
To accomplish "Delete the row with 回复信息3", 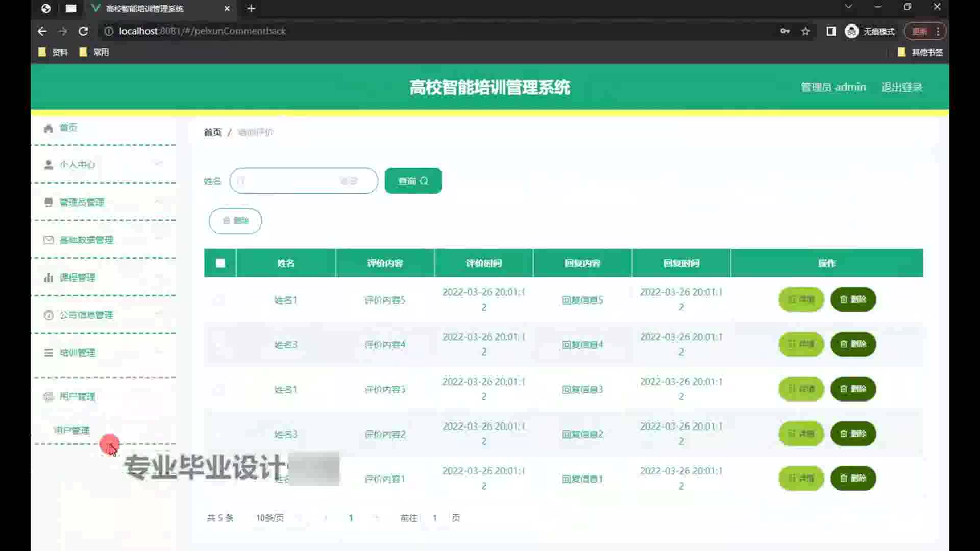I will [853, 389].
